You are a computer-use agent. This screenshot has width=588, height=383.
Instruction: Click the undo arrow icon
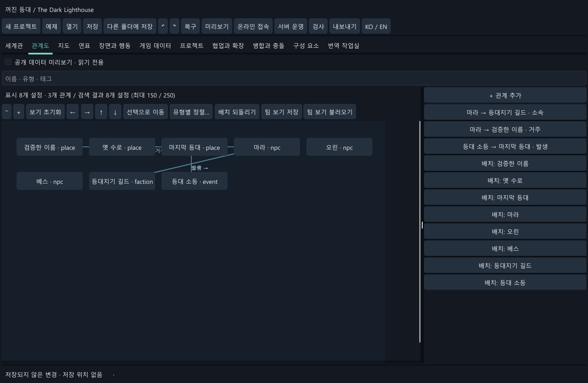163,26
